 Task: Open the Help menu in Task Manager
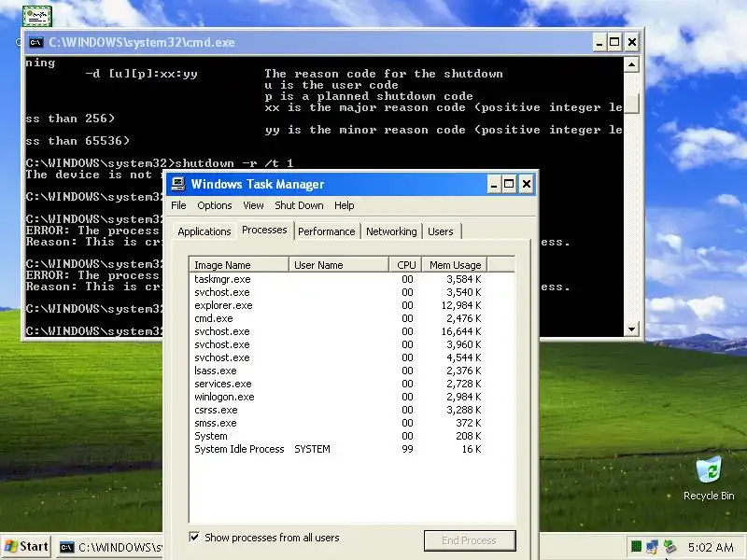[x=344, y=205]
